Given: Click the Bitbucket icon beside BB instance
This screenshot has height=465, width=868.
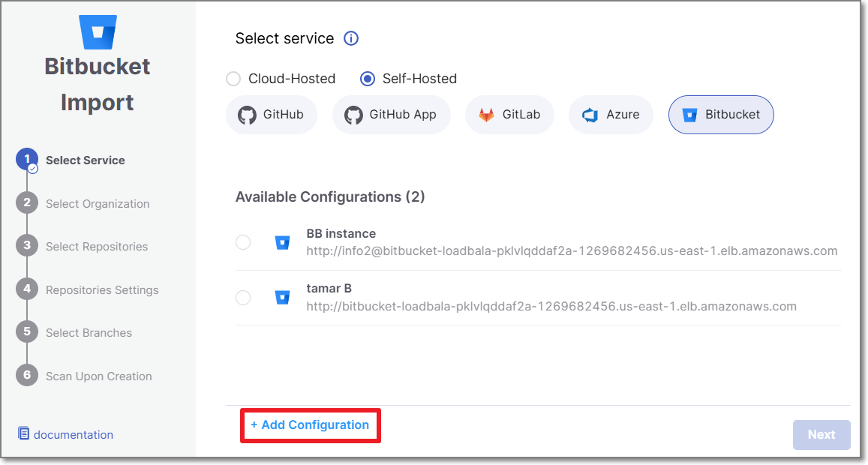Looking at the screenshot, I should click(x=282, y=242).
